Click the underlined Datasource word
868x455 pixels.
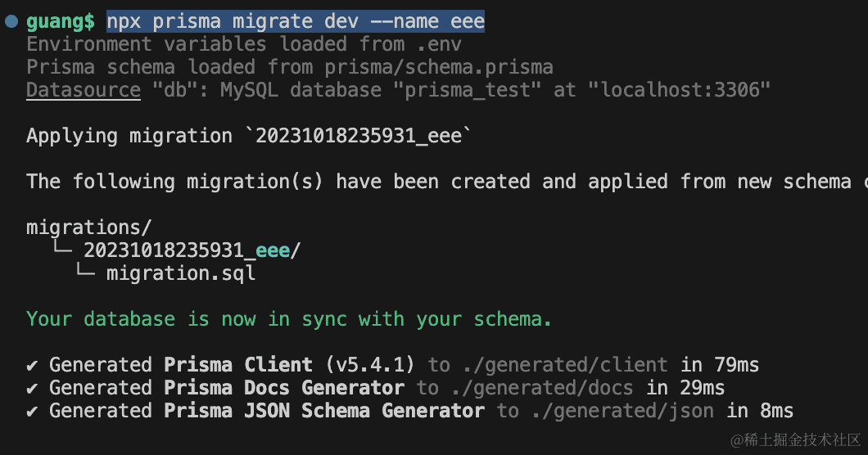(x=84, y=90)
